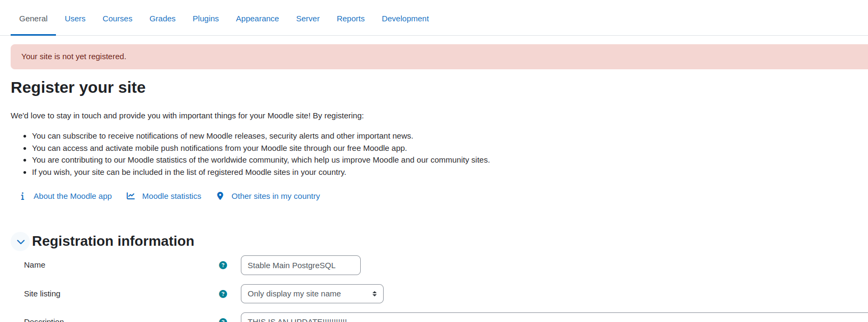The image size is (868, 322).
Task: Switch to the Server tab
Action: pos(308,19)
